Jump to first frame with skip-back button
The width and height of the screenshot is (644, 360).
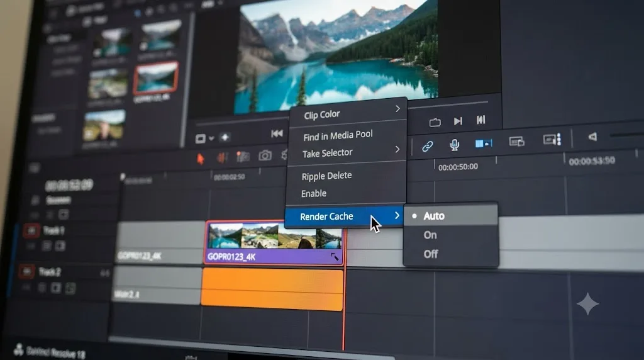pyautogui.click(x=277, y=133)
